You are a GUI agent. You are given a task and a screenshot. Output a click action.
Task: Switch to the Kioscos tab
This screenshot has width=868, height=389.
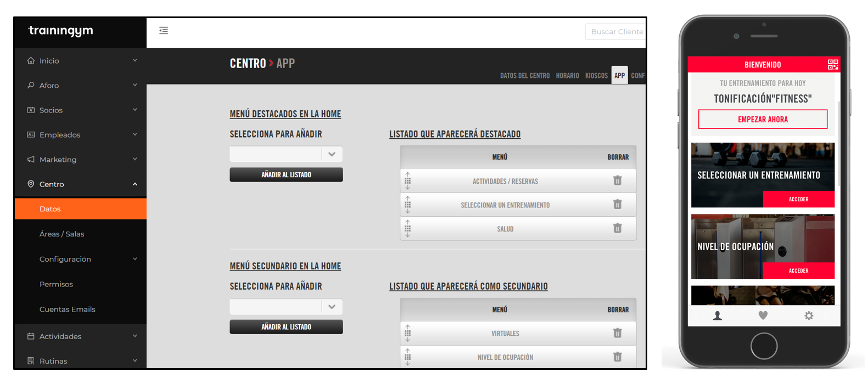[x=596, y=76]
